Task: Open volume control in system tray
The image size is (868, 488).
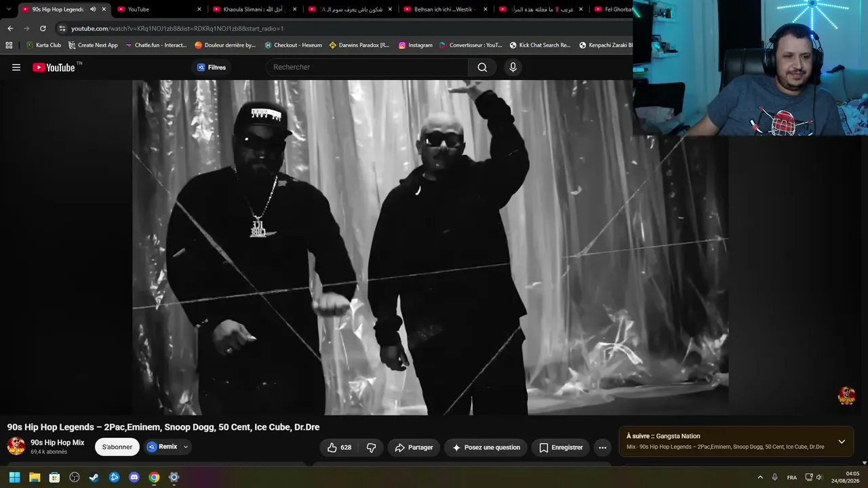Action: (818, 477)
